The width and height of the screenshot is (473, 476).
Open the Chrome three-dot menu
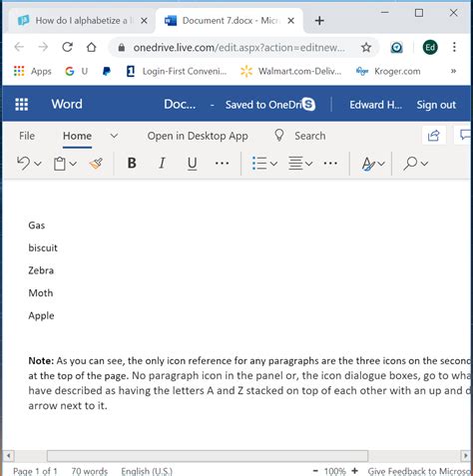coord(454,47)
